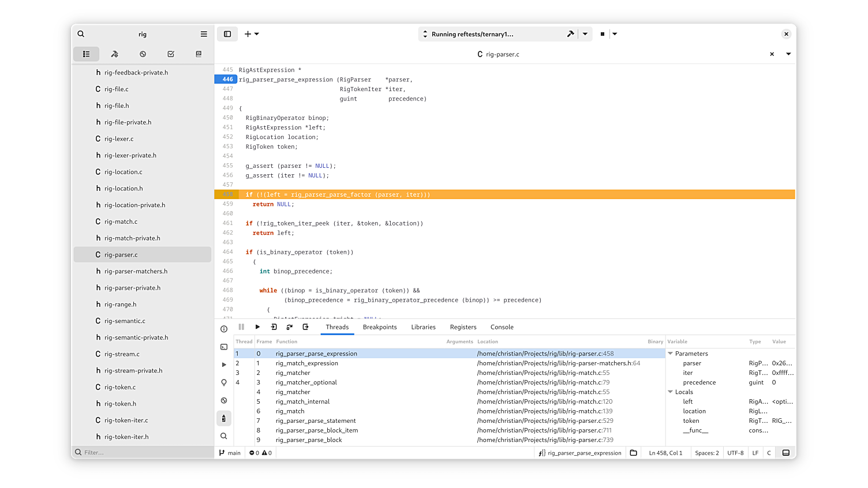Viewport: 868px width, 488px height.
Task: Open the terminal panel icon in bottom pane
Action: point(224,347)
